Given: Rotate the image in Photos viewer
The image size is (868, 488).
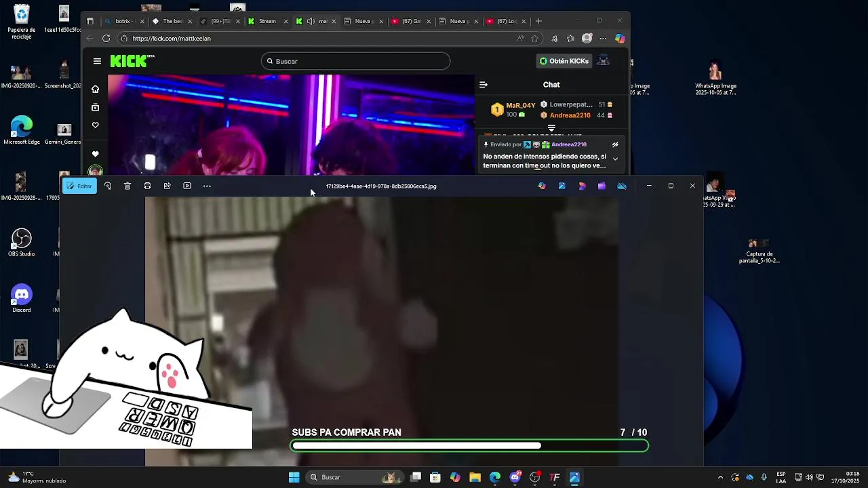Looking at the screenshot, I should pos(107,186).
